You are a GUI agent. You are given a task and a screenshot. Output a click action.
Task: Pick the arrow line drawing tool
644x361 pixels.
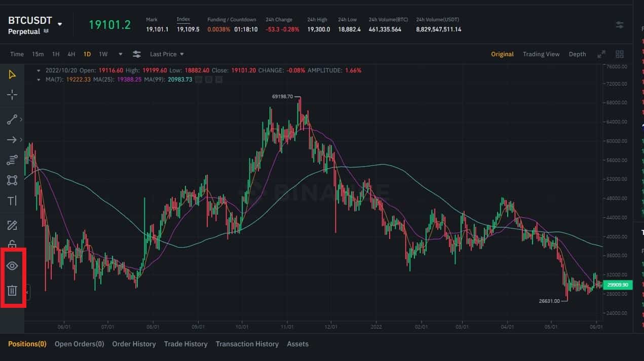[12, 140]
